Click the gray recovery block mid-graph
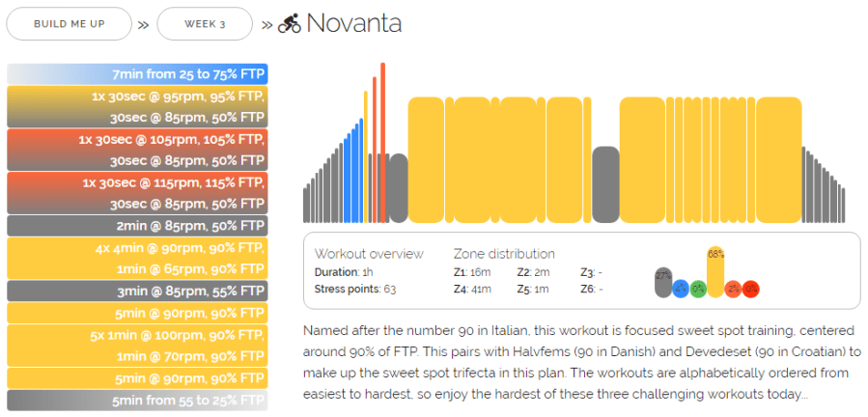The height and width of the screenshot is (417, 868). coord(605,185)
